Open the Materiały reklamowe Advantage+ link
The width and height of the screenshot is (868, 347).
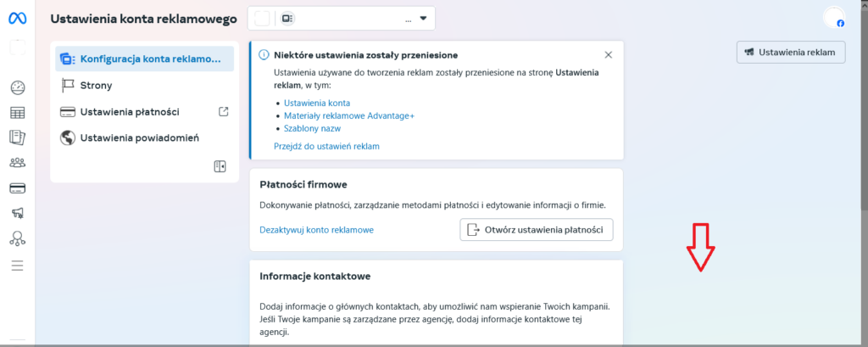pyautogui.click(x=349, y=116)
